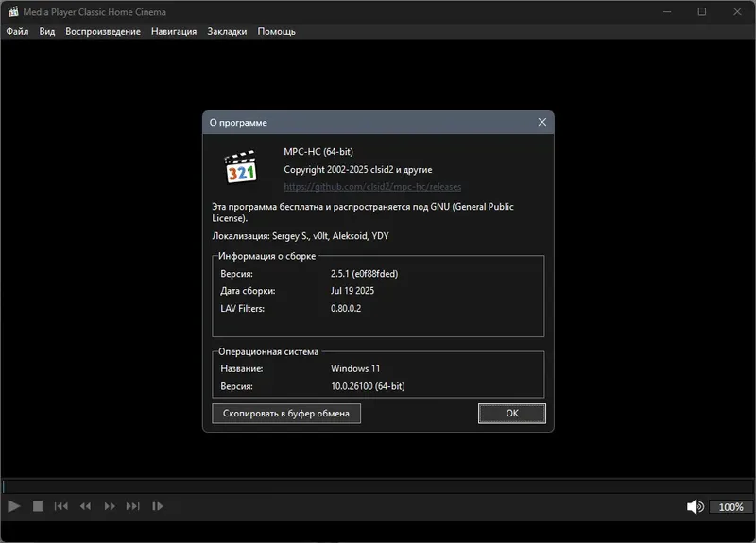Click the frame step button
This screenshot has height=543, width=756.
coord(157,506)
